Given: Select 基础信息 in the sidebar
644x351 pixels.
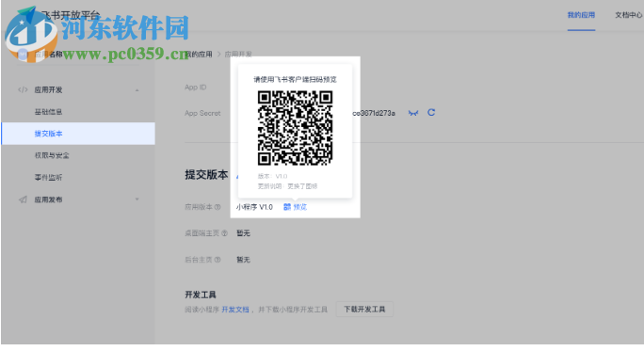Looking at the screenshot, I should pyautogui.click(x=48, y=112).
